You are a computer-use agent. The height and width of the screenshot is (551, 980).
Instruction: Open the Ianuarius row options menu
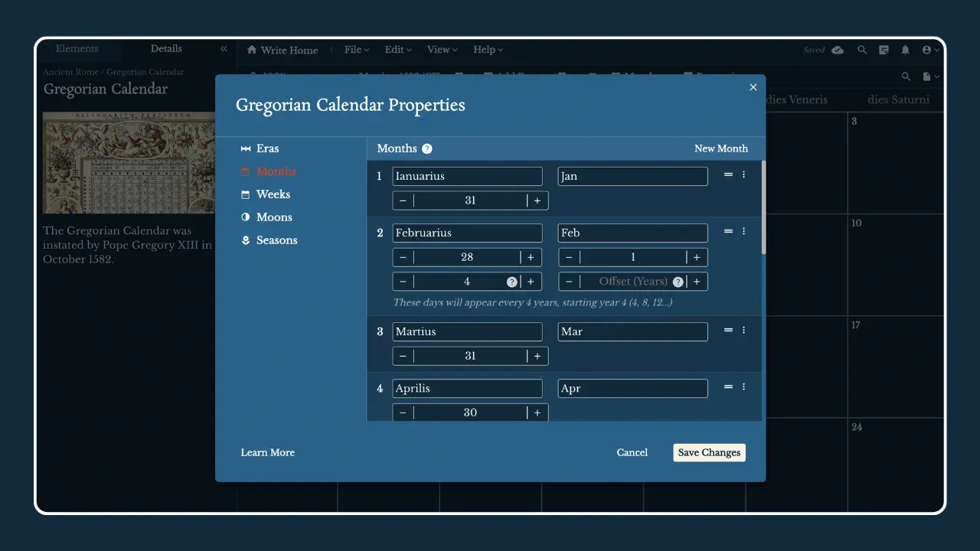click(x=743, y=174)
